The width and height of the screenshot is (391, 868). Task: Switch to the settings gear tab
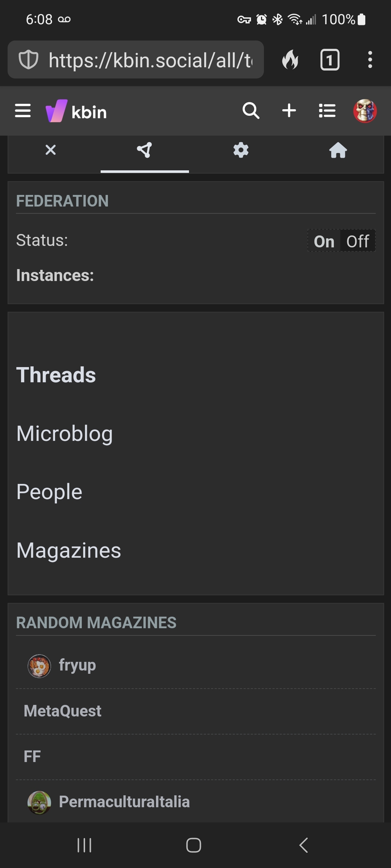tap(241, 150)
